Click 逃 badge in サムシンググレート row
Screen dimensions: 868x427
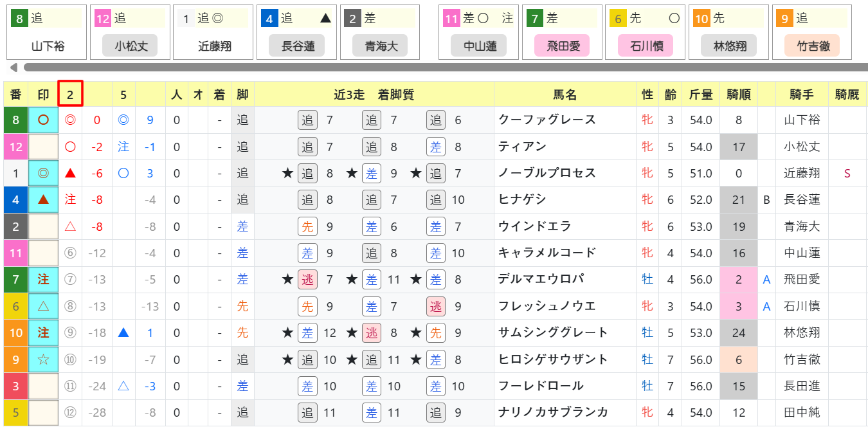[x=372, y=332]
